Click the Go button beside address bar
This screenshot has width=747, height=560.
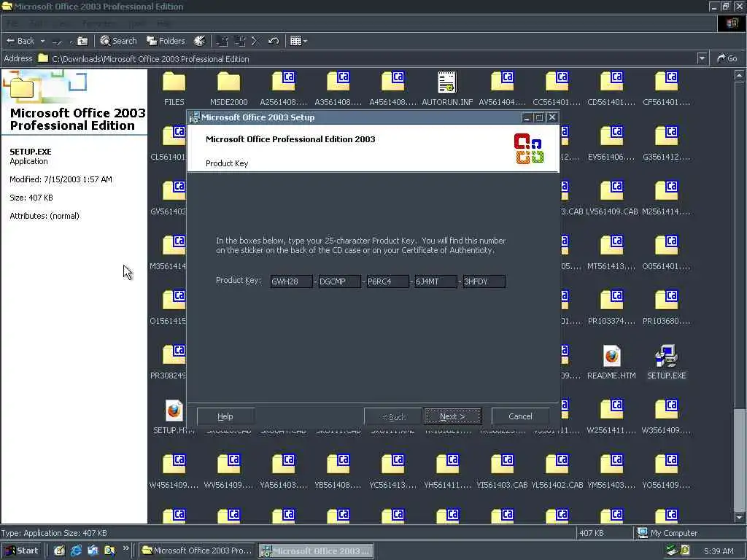pyautogui.click(x=727, y=58)
